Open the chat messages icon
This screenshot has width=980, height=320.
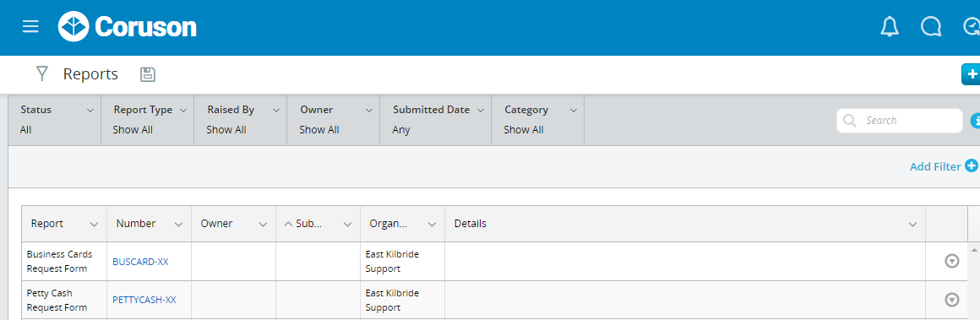931,26
